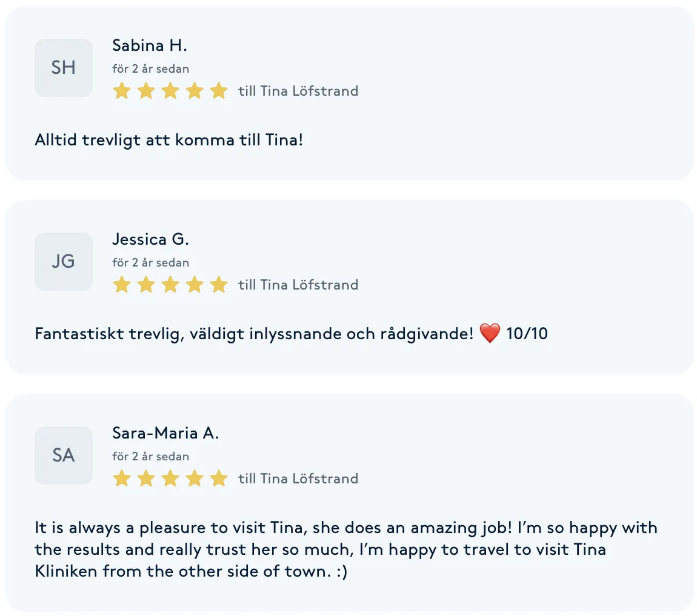
Task: Click "till Tina Löfstrand" in Sabina's review
Action: pos(298,91)
